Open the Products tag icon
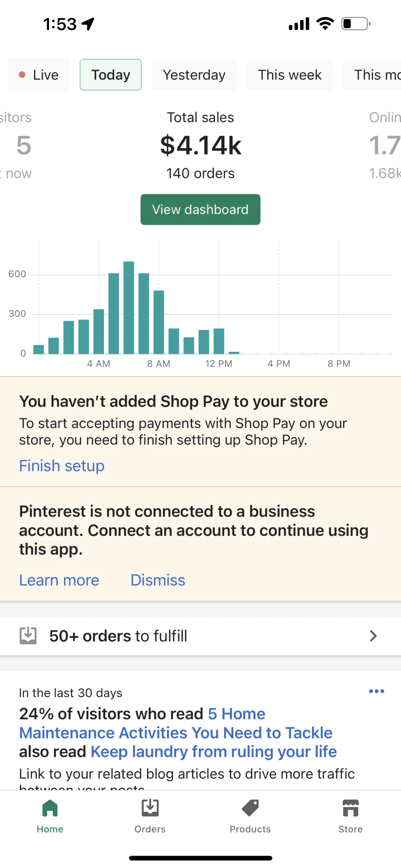This screenshot has height=868, width=401. [250, 808]
